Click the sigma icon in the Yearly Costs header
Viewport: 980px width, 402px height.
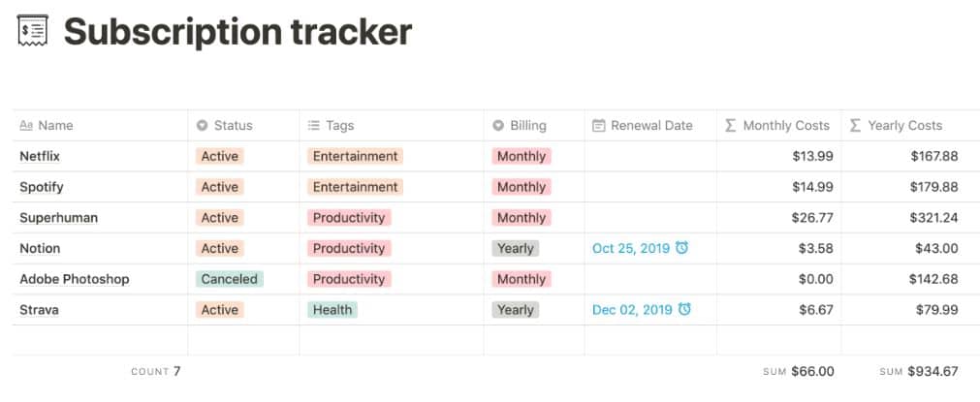(x=854, y=126)
